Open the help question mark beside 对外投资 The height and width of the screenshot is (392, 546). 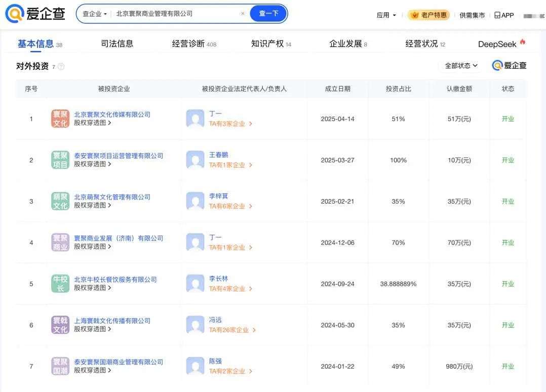click(61, 66)
